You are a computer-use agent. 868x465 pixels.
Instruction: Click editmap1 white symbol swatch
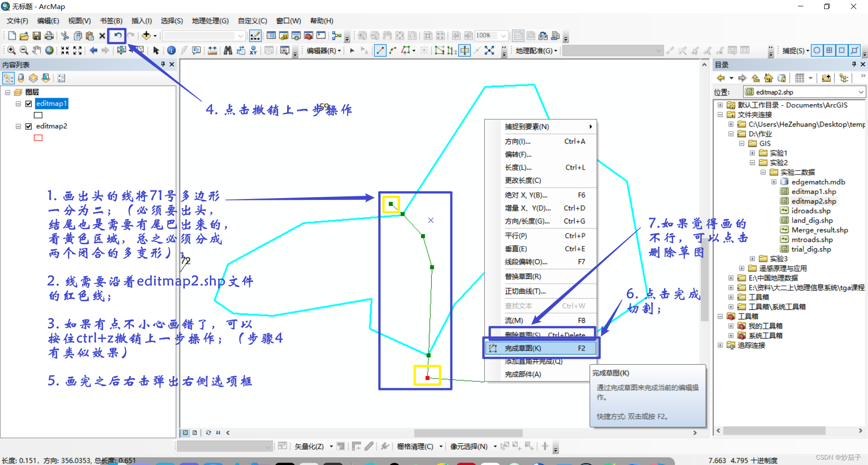pyautogui.click(x=38, y=115)
